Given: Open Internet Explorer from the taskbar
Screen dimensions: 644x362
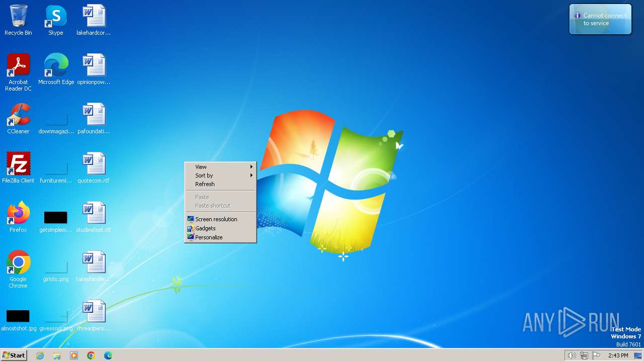Looking at the screenshot, I should click(40, 355).
